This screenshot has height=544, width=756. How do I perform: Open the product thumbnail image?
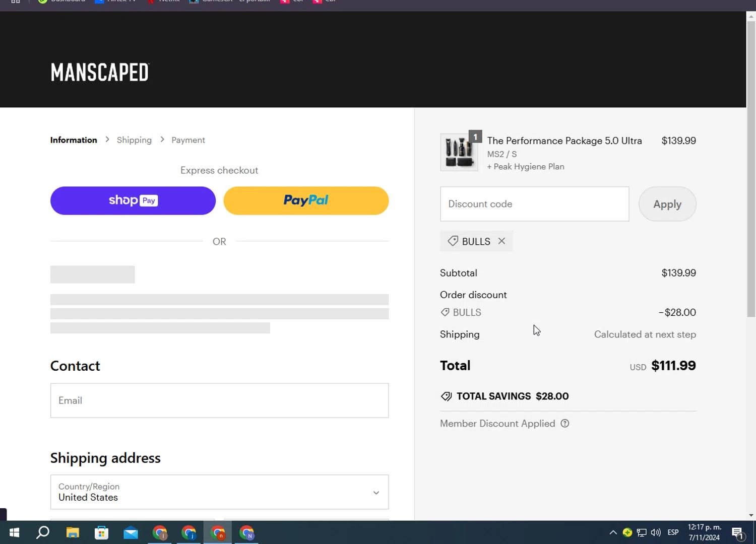(x=459, y=153)
